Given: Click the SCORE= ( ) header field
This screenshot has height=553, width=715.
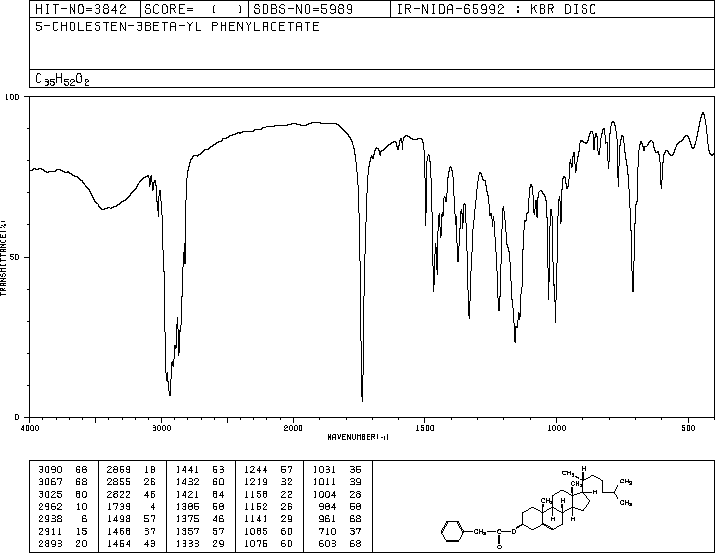Looking at the screenshot, I should coord(194,9).
